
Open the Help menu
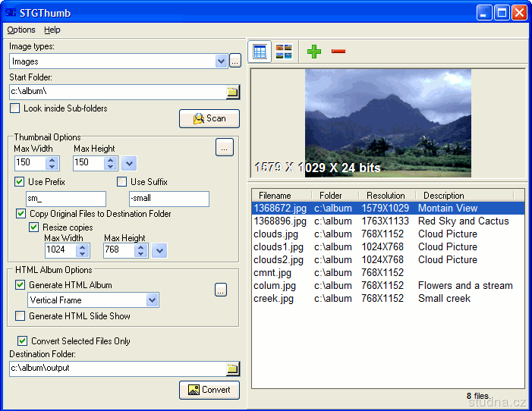click(x=52, y=30)
